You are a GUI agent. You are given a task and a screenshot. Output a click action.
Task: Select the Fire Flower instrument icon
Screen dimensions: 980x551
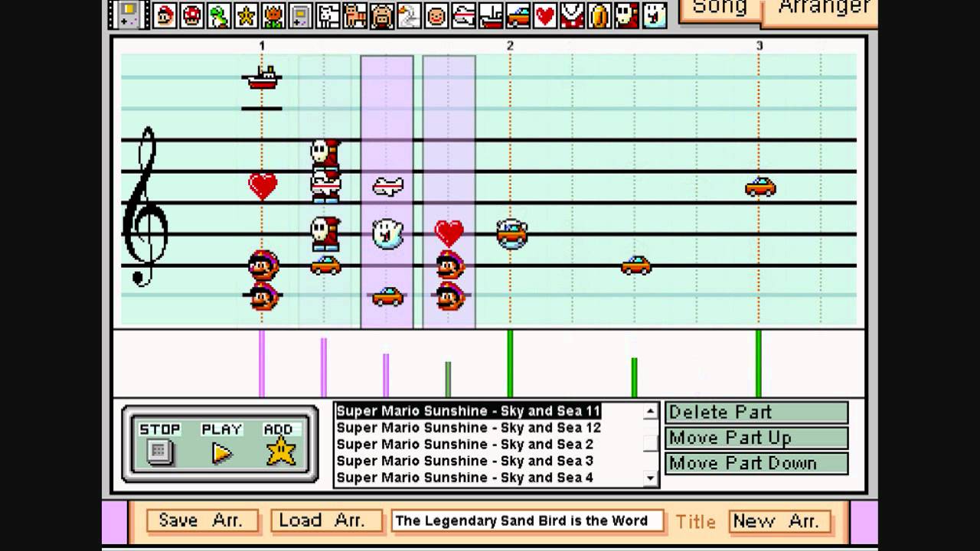coord(273,15)
